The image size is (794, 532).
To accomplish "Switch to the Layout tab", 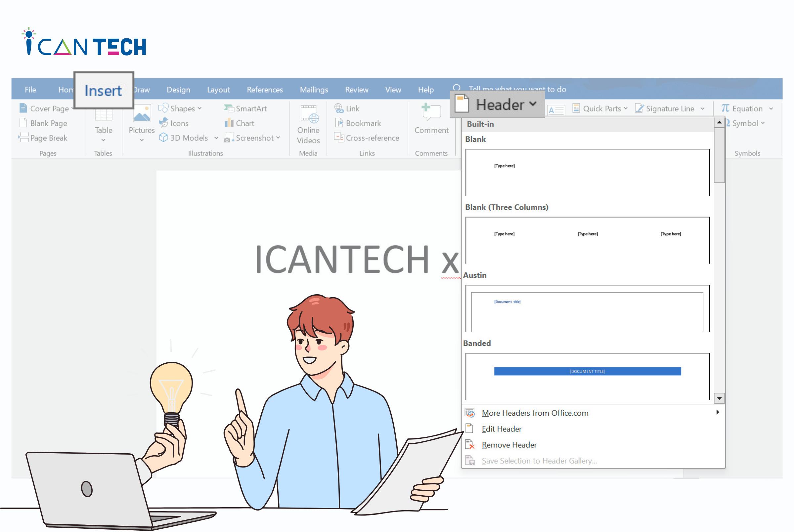I will (218, 90).
